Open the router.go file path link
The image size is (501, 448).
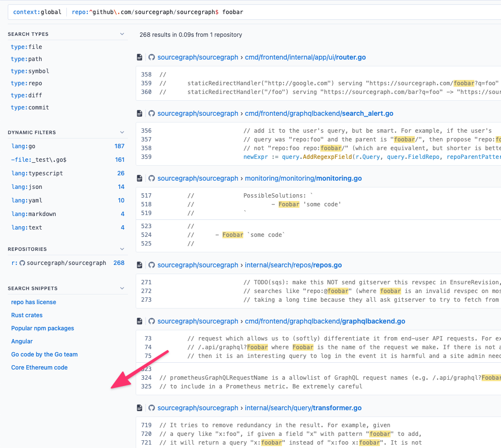305,57
